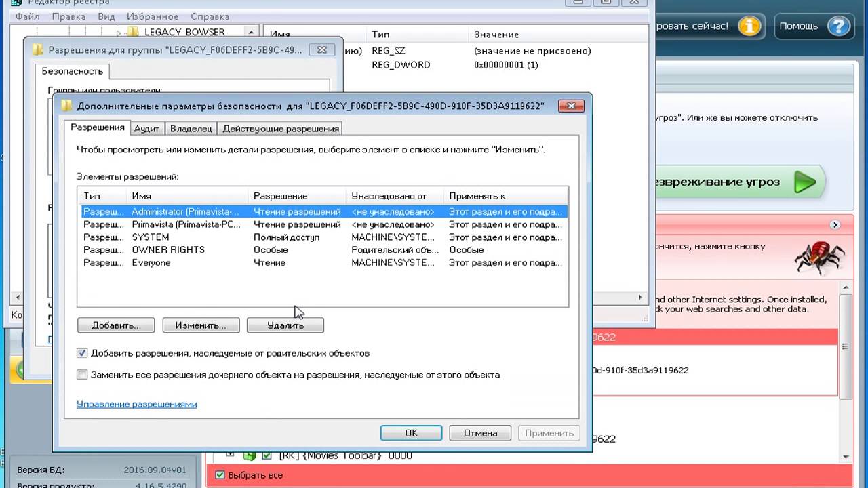Click the Изменить... button

[201, 325]
